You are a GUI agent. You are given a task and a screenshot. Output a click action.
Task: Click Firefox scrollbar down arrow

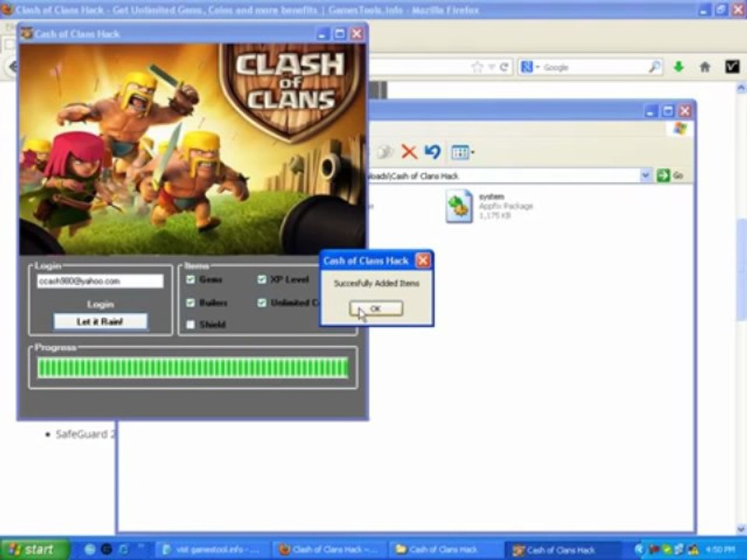coord(742,529)
